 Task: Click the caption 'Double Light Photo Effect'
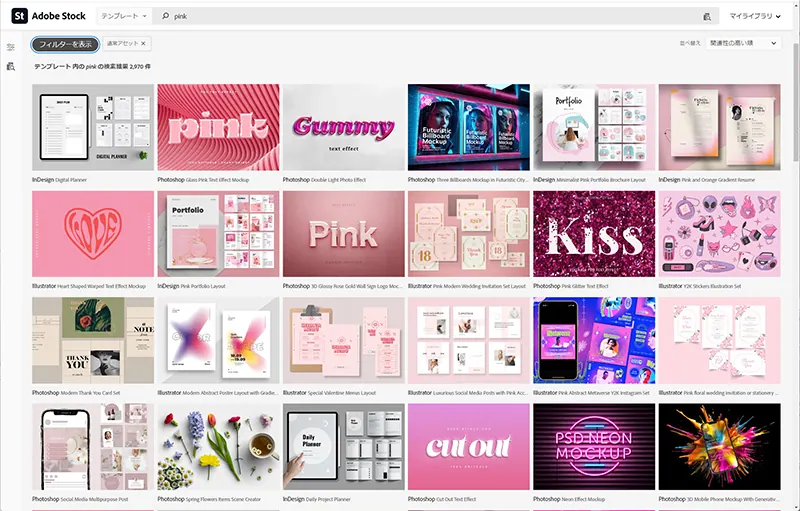pyautogui.click(x=339, y=180)
